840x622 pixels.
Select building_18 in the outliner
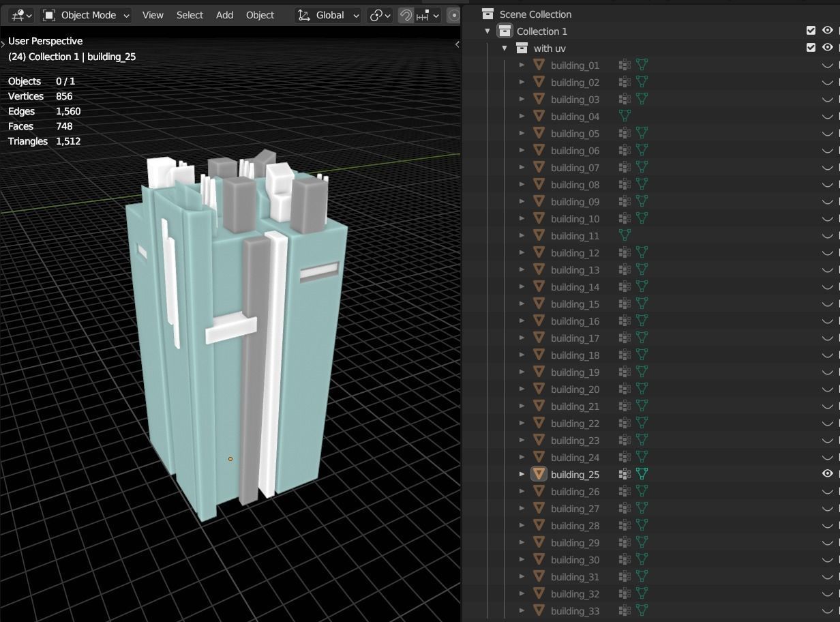point(575,355)
